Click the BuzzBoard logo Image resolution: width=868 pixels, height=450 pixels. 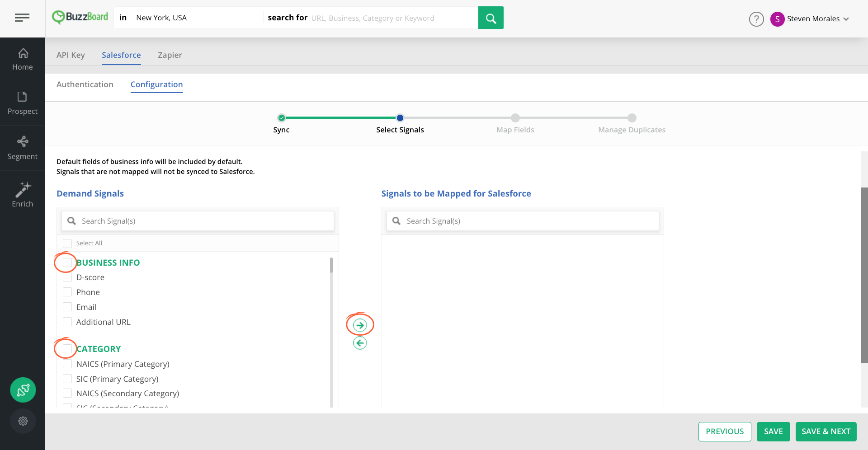click(80, 17)
